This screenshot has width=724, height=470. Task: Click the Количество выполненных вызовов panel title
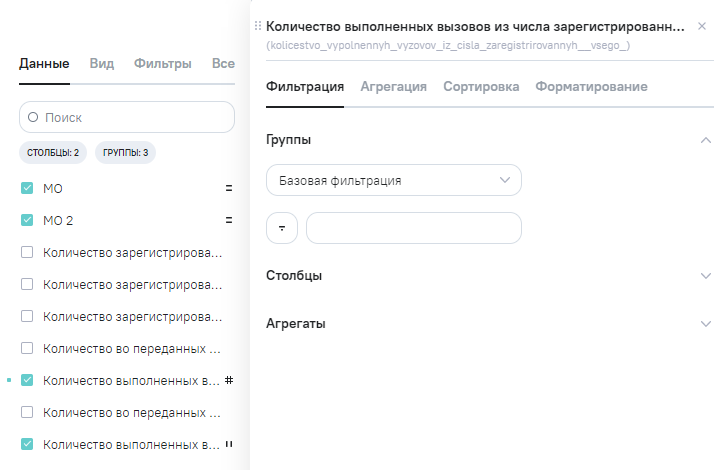tap(475, 26)
